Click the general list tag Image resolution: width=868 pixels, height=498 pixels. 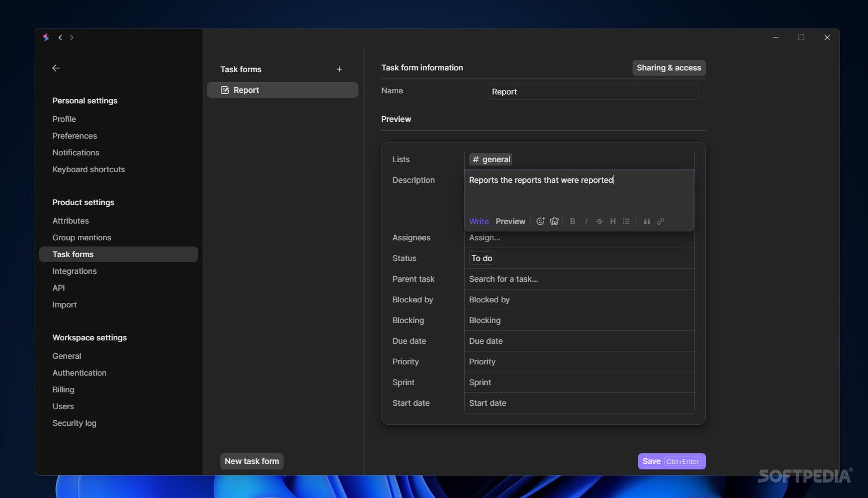[491, 159]
